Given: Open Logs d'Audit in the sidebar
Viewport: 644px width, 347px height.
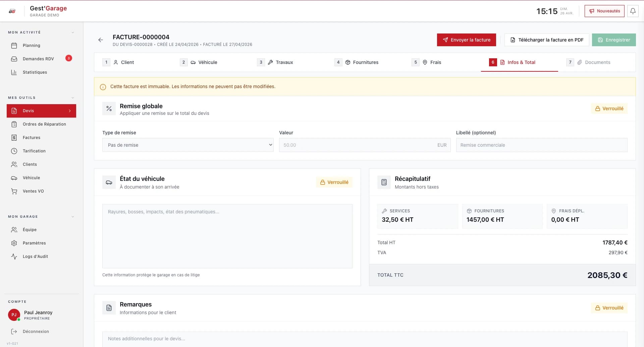Looking at the screenshot, I should point(41,257).
